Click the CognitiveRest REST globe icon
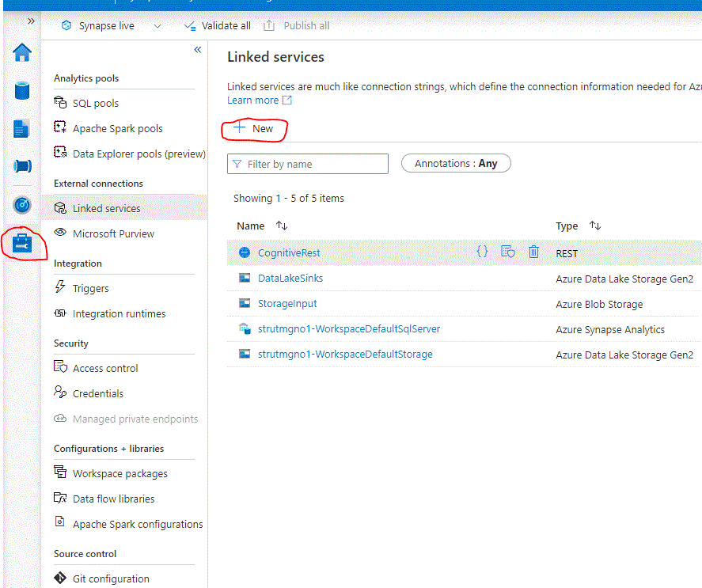Viewport: 702px width, 588px height. click(x=245, y=252)
